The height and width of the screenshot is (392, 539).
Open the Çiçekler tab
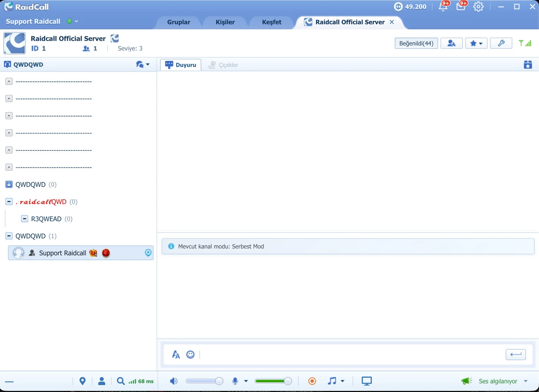223,65
